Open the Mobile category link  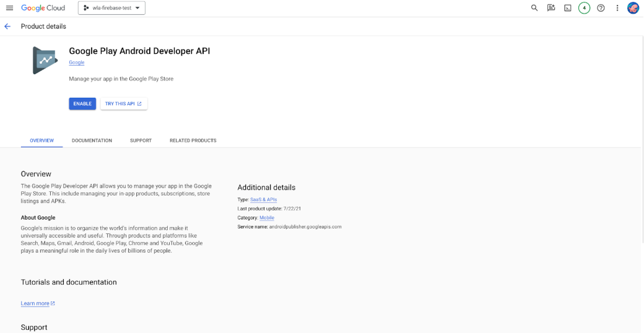click(x=267, y=218)
